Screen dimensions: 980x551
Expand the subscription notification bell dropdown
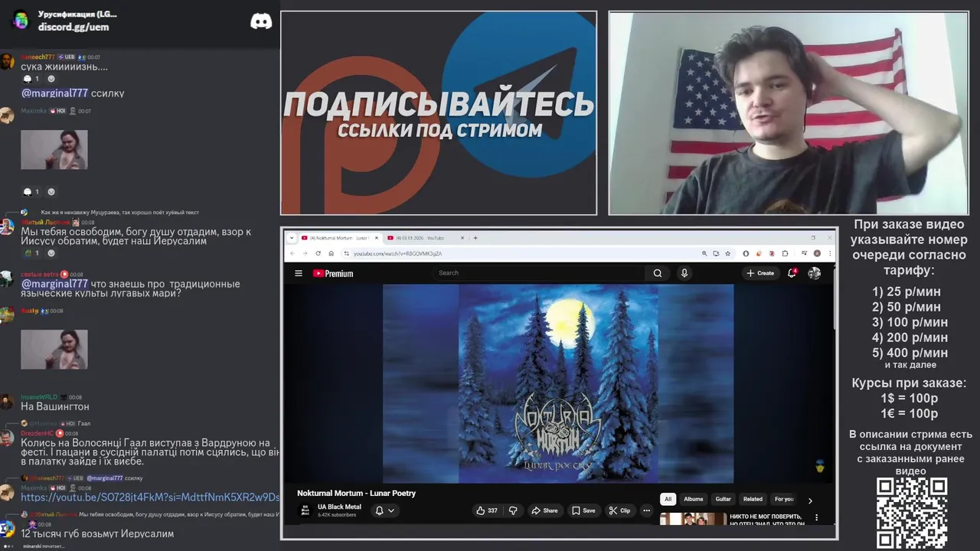pos(384,510)
